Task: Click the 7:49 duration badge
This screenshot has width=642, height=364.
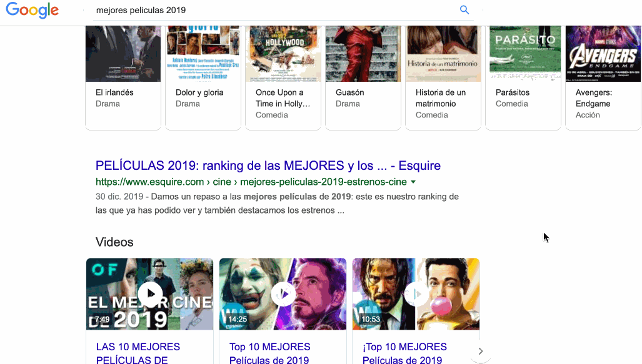Action: click(102, 319)
